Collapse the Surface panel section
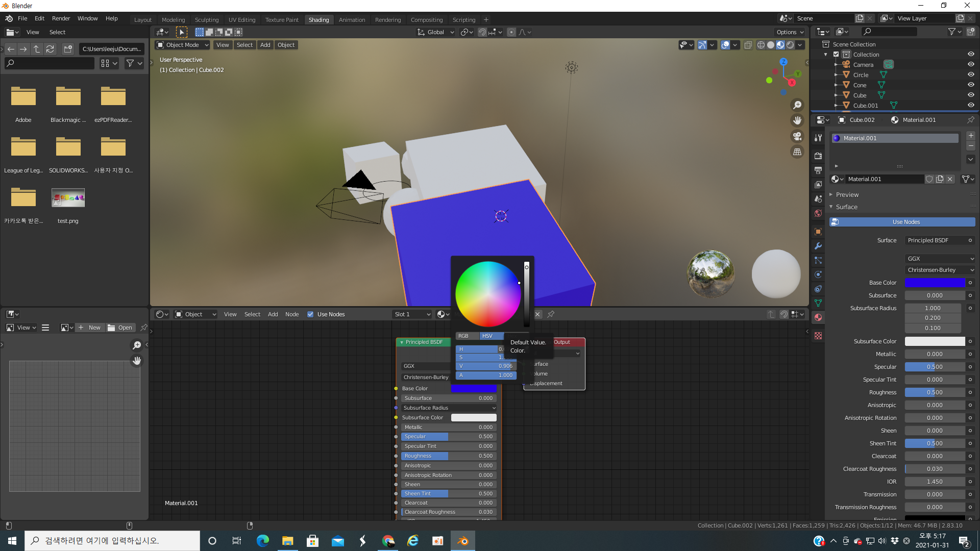 pyautogui.click(x=846, y=207)
